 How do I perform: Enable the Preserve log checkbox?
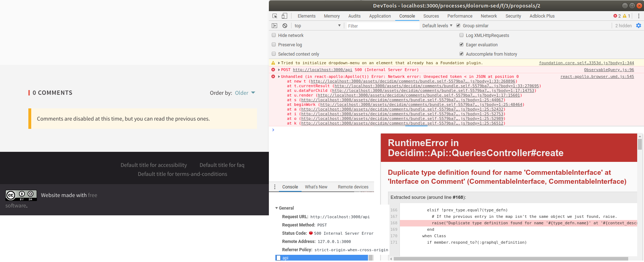click(x=274, y=45)
